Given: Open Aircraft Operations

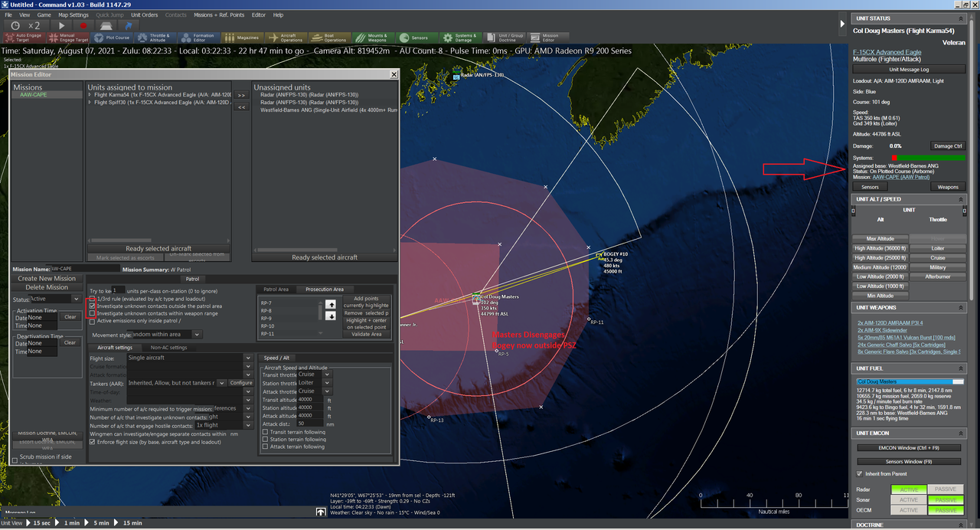Looking at the screenshot, I should tap(285, 37).
